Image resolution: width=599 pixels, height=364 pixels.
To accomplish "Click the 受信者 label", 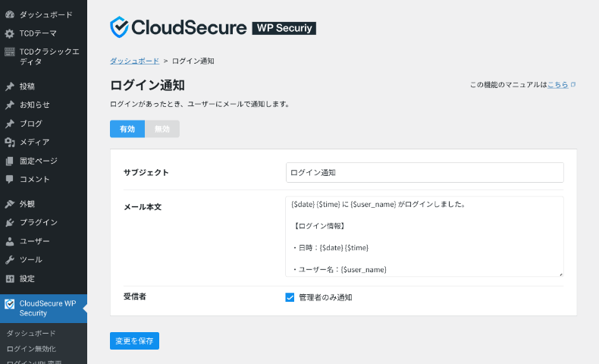I will (134, 297).
